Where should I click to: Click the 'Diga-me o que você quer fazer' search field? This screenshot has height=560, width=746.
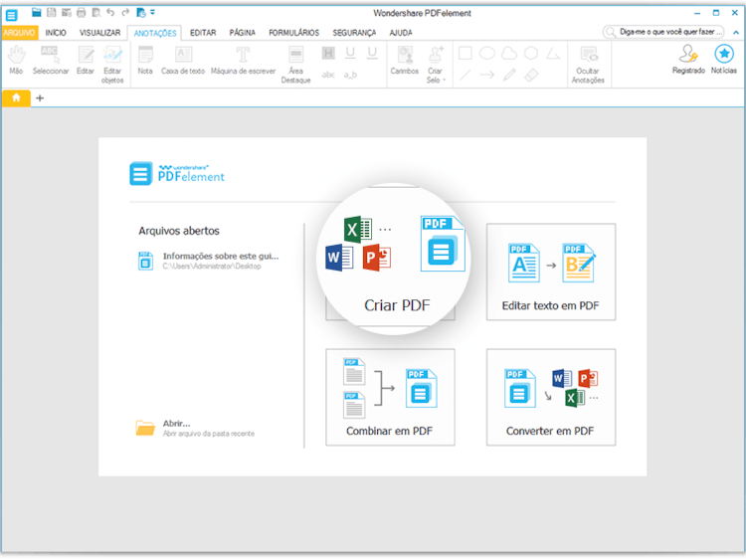coord(663,32)
